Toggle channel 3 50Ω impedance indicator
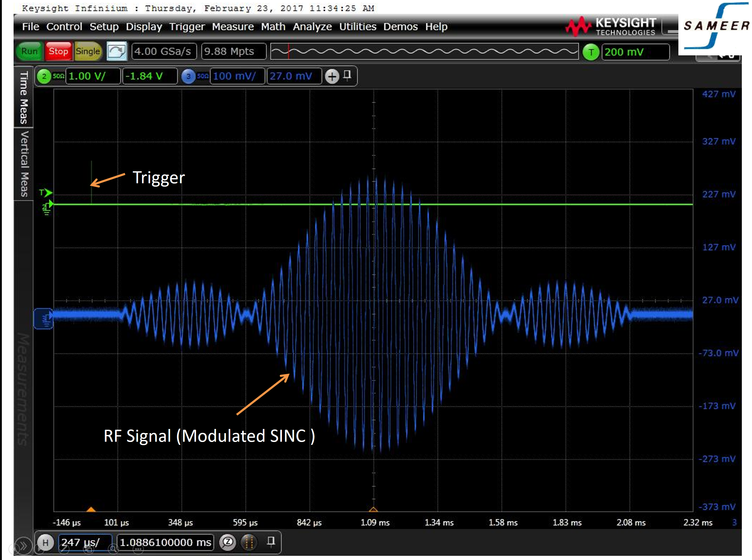Image resolution: width=752 pixels, height=560 pixels. click(x=203, y=76)
